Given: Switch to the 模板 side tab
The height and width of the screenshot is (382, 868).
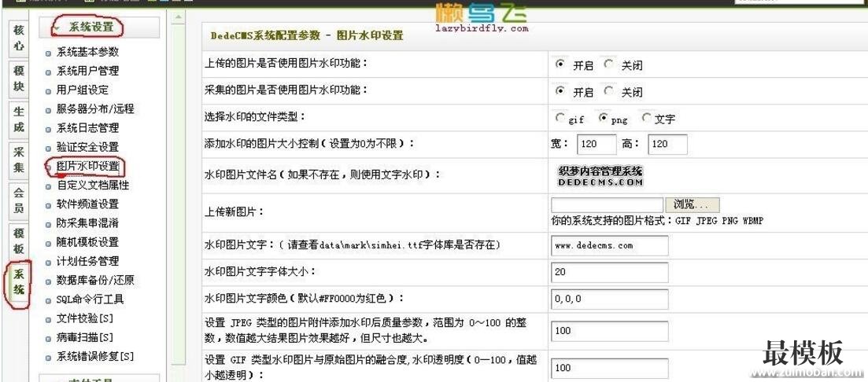Looking at the screenshot, I should pos(19,241).
